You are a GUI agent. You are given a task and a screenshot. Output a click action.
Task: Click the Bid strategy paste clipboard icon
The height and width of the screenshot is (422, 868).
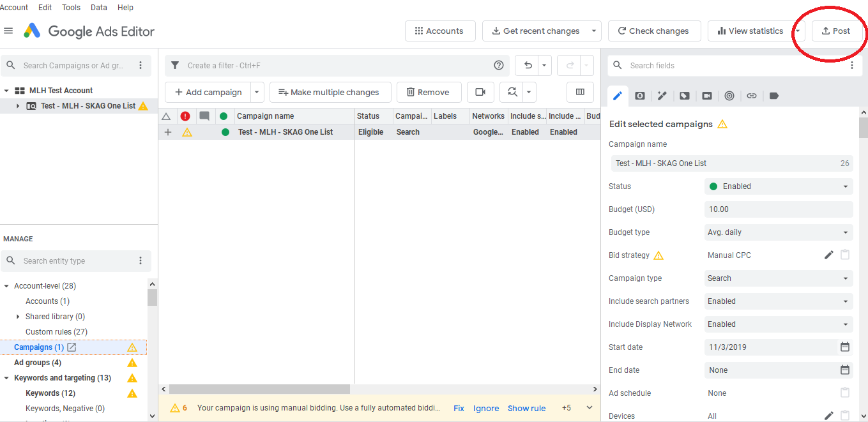tap(845, 255)
